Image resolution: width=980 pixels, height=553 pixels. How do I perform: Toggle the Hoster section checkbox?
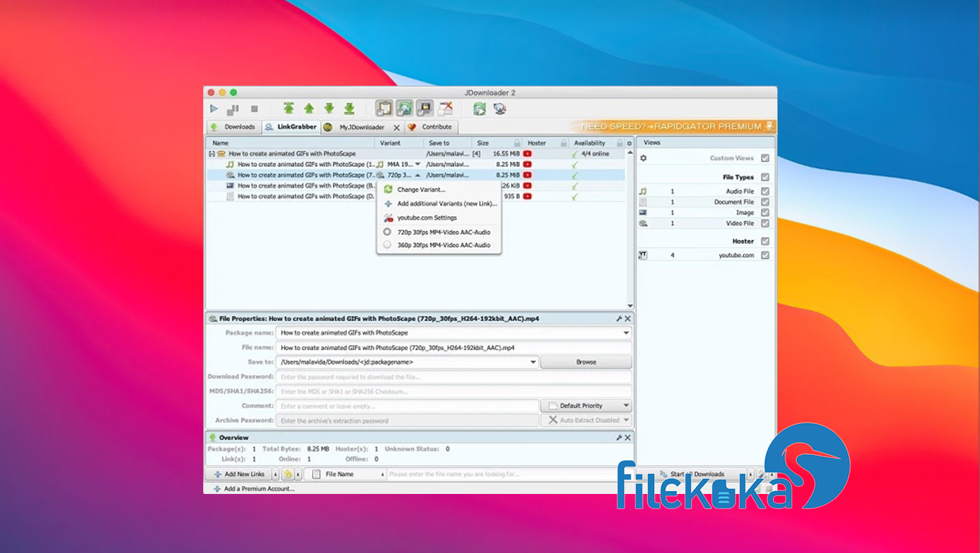pyautogui.click(x=765, y=241)
